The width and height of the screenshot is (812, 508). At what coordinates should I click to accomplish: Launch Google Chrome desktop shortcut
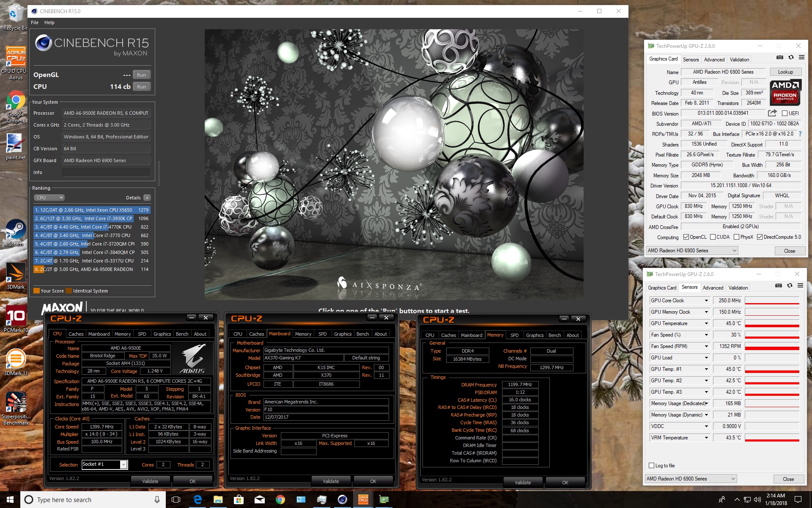[15, 107]
